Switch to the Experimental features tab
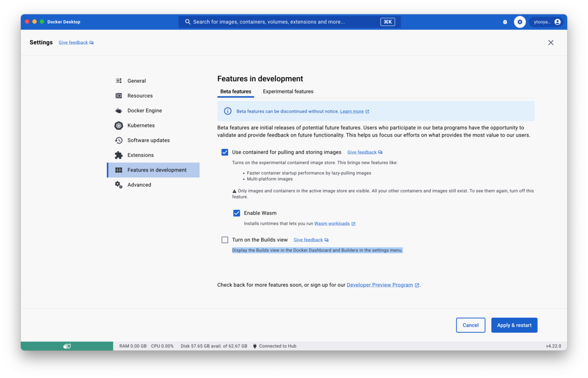Screen dimensions: 588x378 288,92
